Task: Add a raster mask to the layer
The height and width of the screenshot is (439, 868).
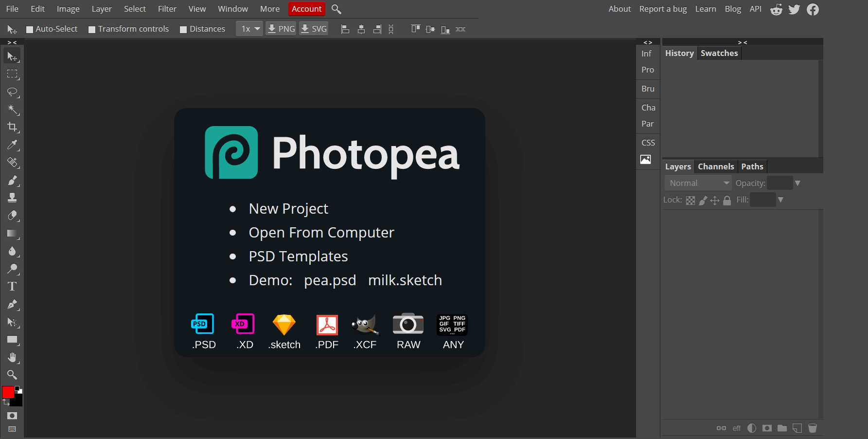Action: [767, 428]
